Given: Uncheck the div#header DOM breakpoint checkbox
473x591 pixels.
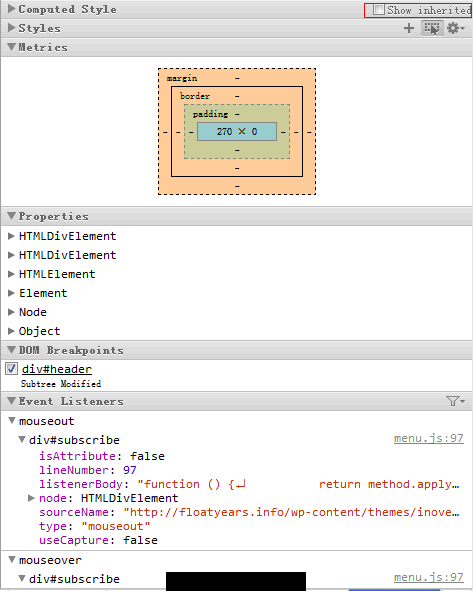Looking at the screenshot, I should pyautogui.click(x=11, y=369).
